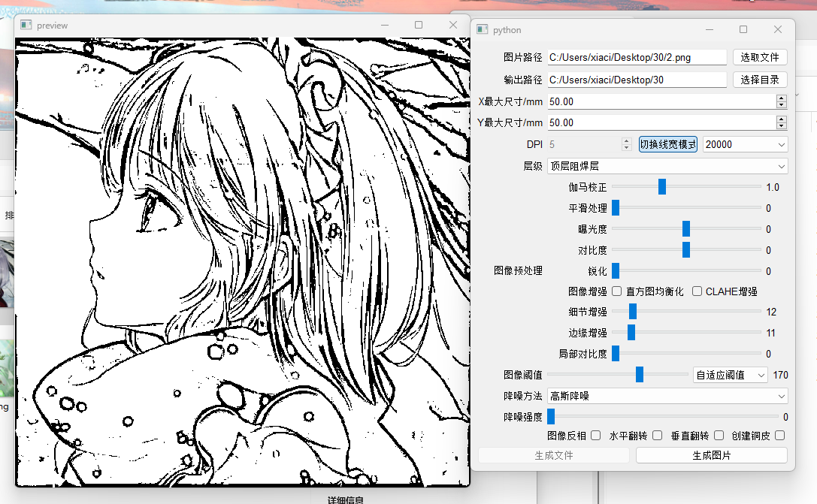Close the preview window
Viewport: 817px width, 504px height.
pos(452,25)
